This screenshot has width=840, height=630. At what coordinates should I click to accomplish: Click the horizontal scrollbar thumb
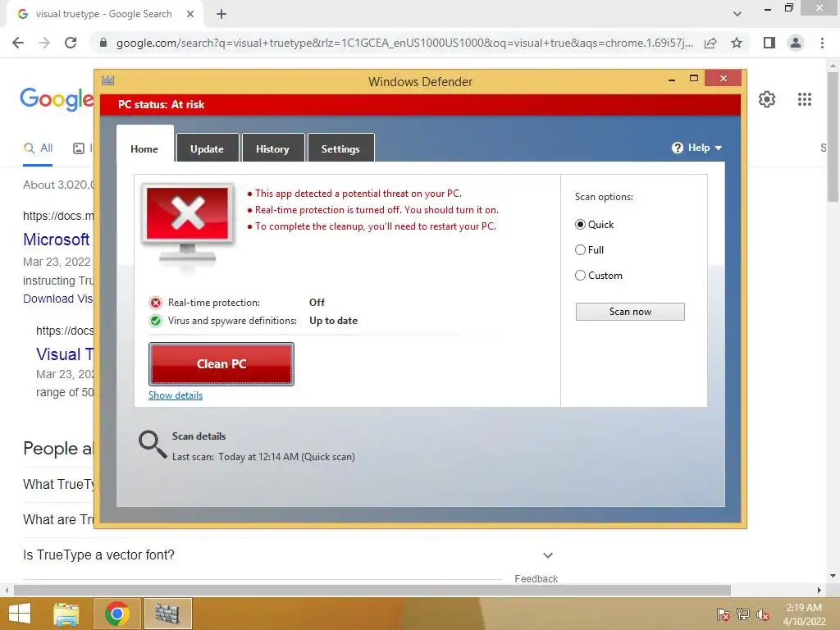coord(372,590)
